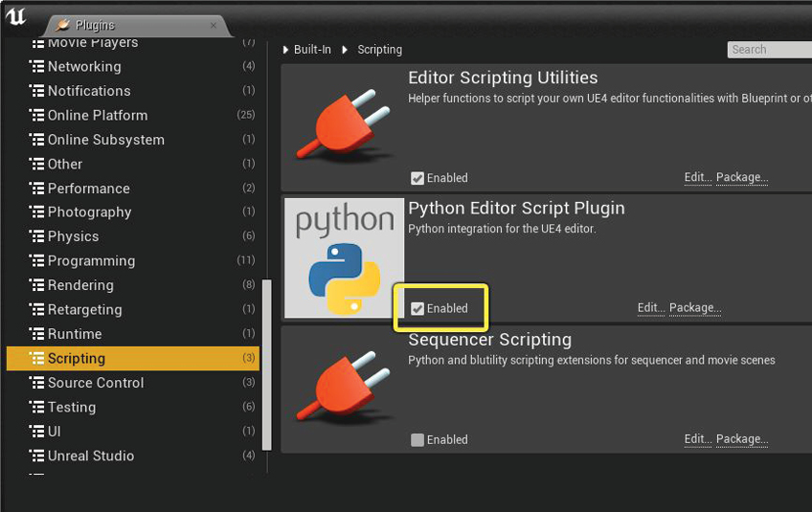Click the Rendering category list icon
812x512 pixels.
click(x=36, y=285)
